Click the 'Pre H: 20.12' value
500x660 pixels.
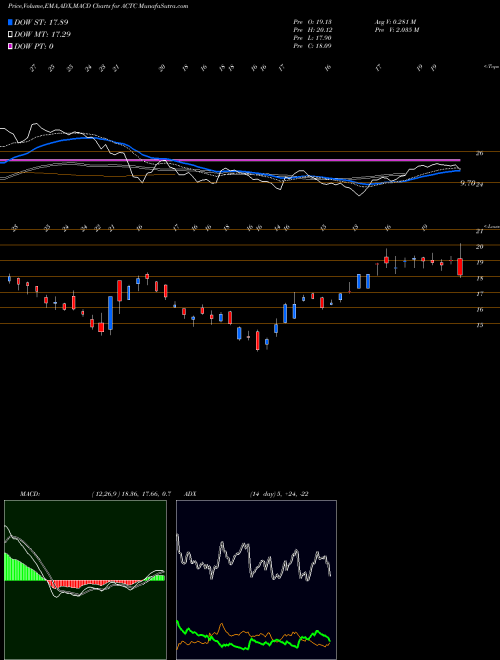[x=312, y=30]
